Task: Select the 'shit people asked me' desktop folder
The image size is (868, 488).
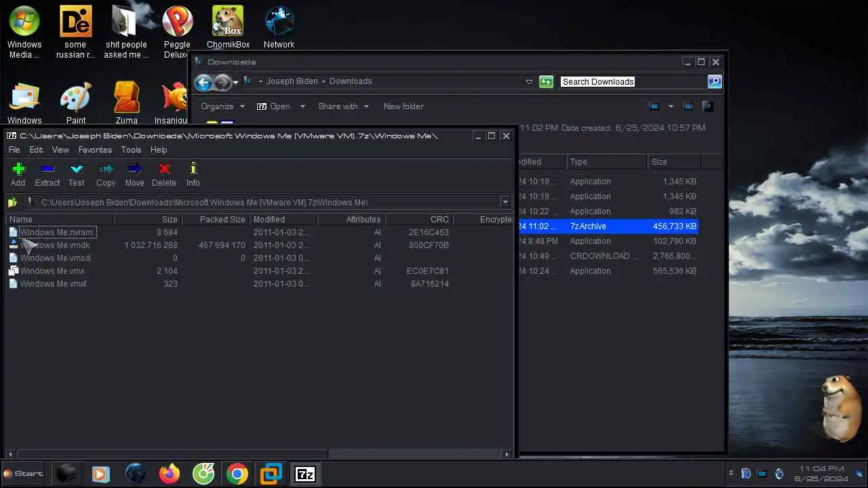Action: (126, 33)
